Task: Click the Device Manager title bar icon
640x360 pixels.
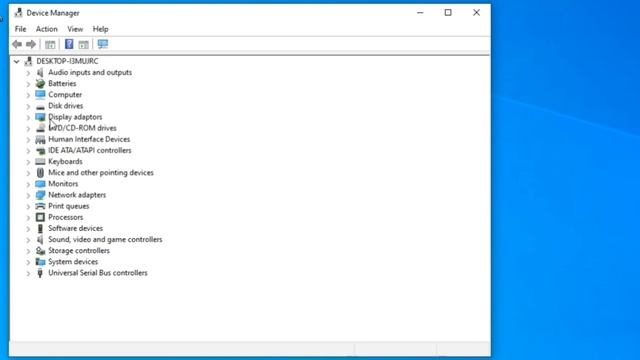Action: pos(18,13)
